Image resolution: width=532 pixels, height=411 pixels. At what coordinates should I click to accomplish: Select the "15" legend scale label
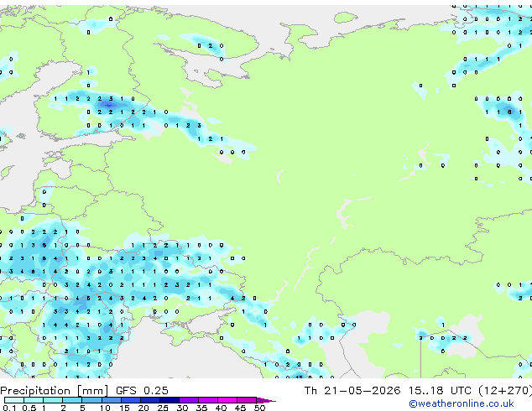pos(124,408)
